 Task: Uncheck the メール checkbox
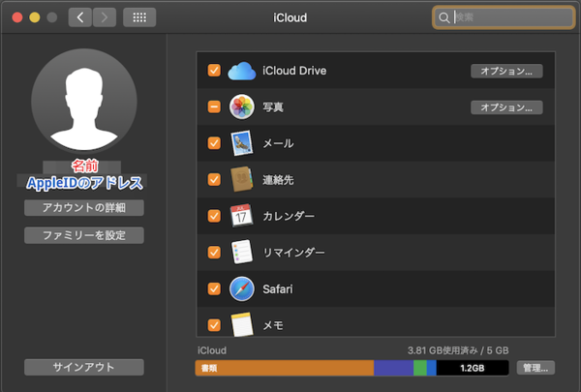click(x=214, y=143)
